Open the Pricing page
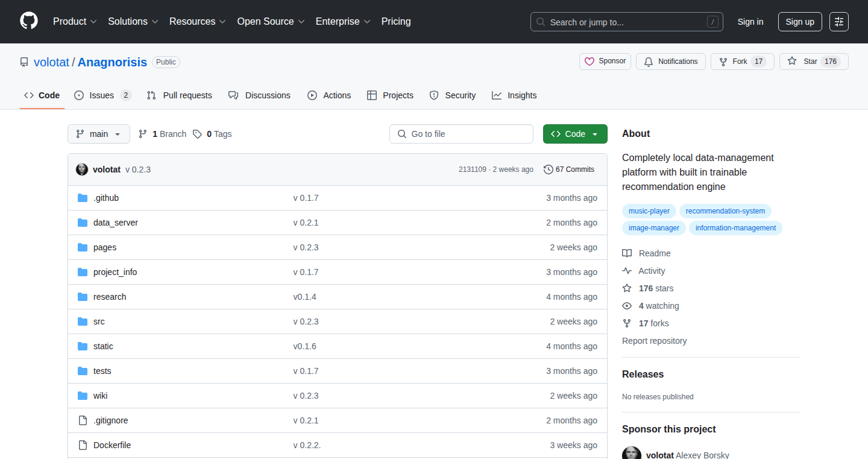The image size is (868, 459). pyautogui.click(x=396, y=22)
